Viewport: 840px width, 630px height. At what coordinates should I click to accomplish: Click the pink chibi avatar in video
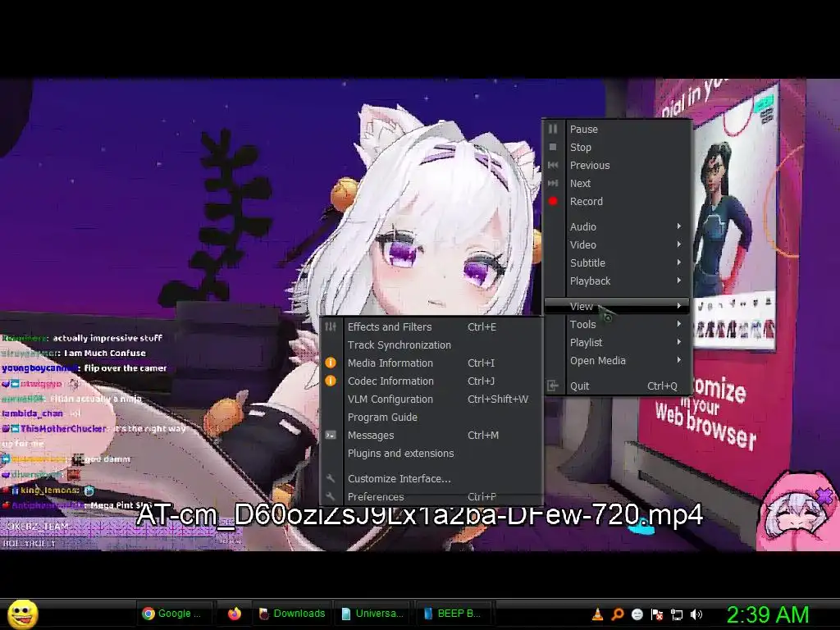click(x=798, y=512)
